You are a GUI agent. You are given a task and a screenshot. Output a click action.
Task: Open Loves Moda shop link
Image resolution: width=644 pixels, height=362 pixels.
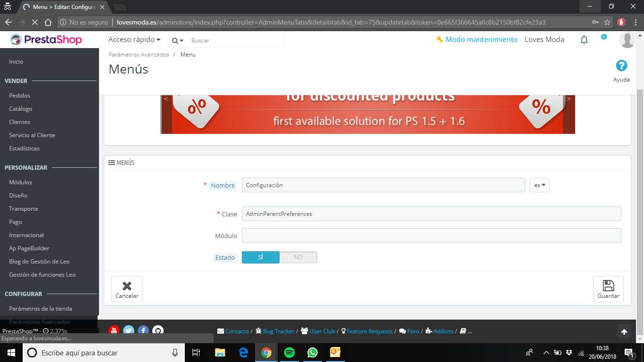(x=545, y=40)
